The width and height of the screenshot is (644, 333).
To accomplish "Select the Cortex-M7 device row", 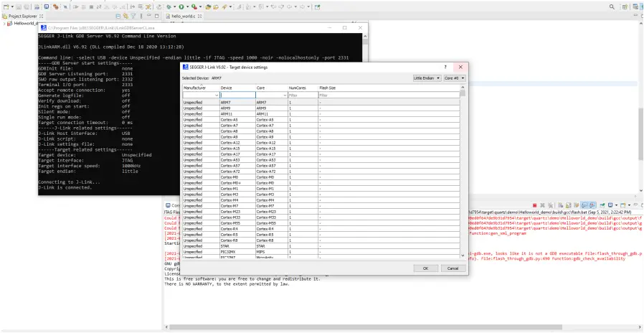I will click(x=321, y=205).
